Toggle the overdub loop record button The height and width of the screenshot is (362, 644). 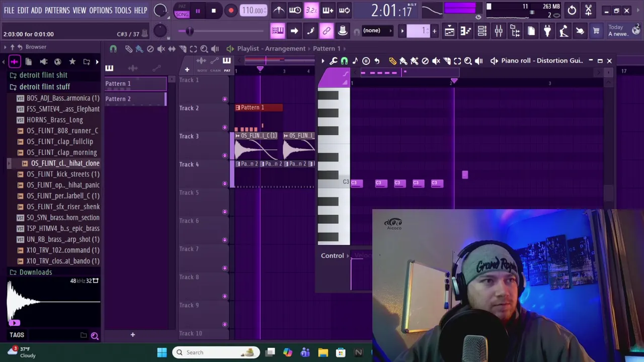coord(345,10)
